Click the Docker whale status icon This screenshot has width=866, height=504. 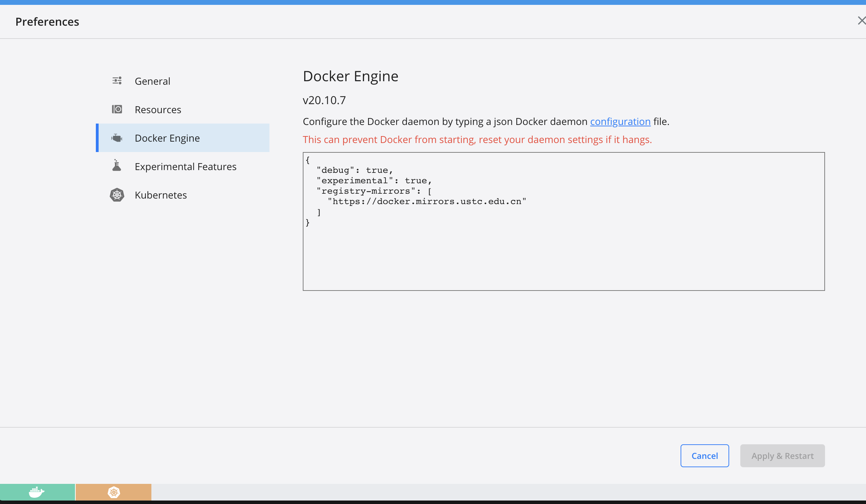(37, 492)
